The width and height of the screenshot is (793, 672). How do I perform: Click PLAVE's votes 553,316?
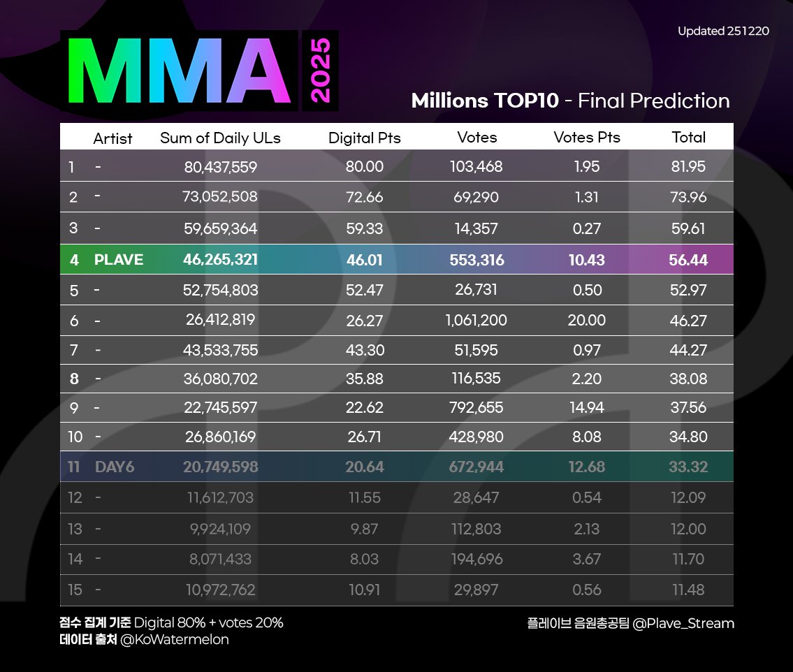tap(477, 260)
